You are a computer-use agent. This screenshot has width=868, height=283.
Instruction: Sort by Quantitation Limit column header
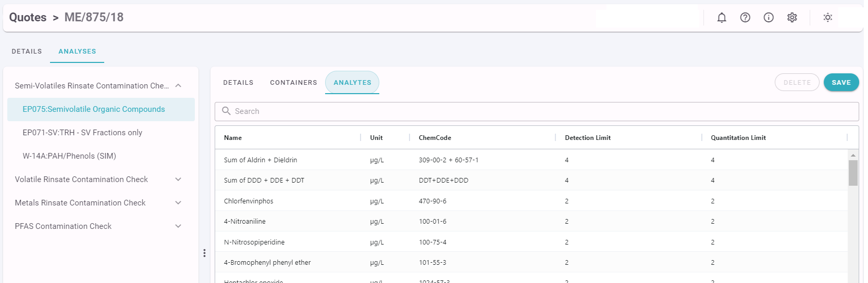(x=738, y=138)
